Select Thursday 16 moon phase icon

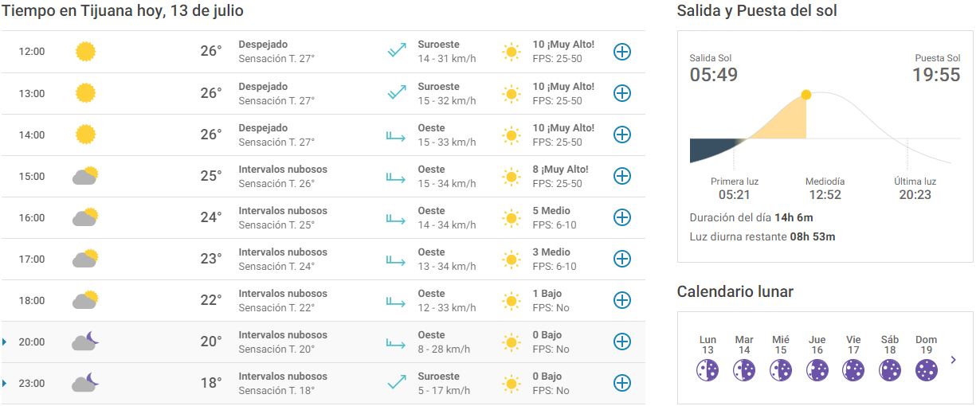click(817, 370)
